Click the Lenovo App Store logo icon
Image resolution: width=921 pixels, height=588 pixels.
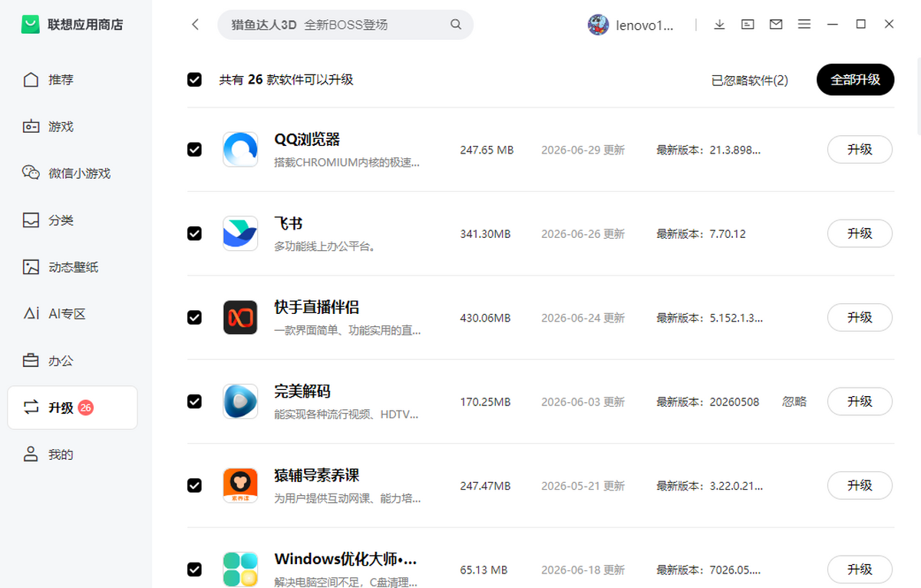tap(30, 25)
